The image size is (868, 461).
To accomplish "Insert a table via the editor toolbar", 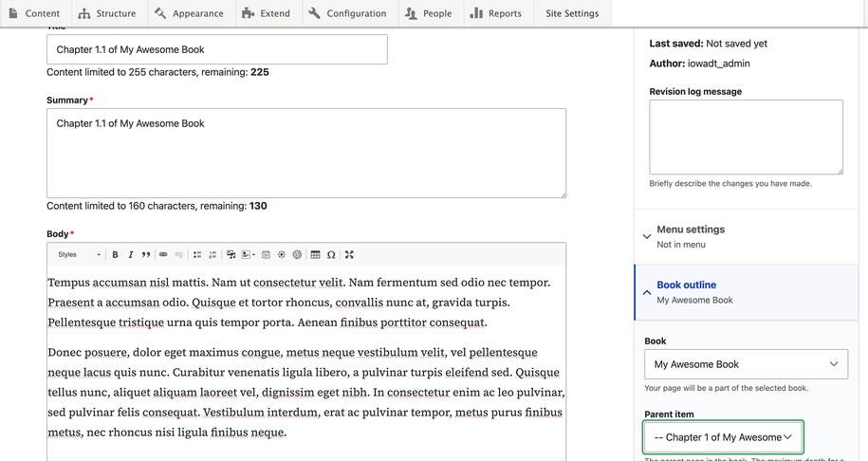I will click(x=315, y=254).
